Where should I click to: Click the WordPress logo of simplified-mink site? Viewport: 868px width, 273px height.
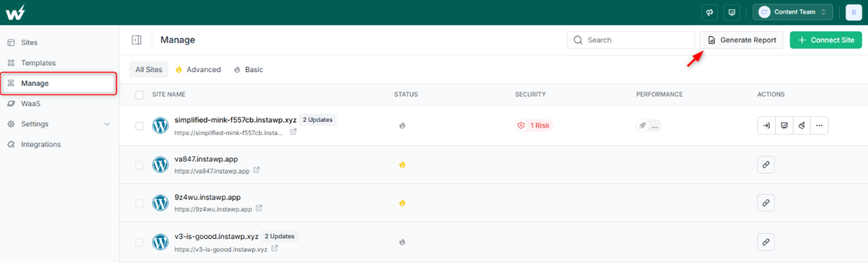tap(160, 126)
